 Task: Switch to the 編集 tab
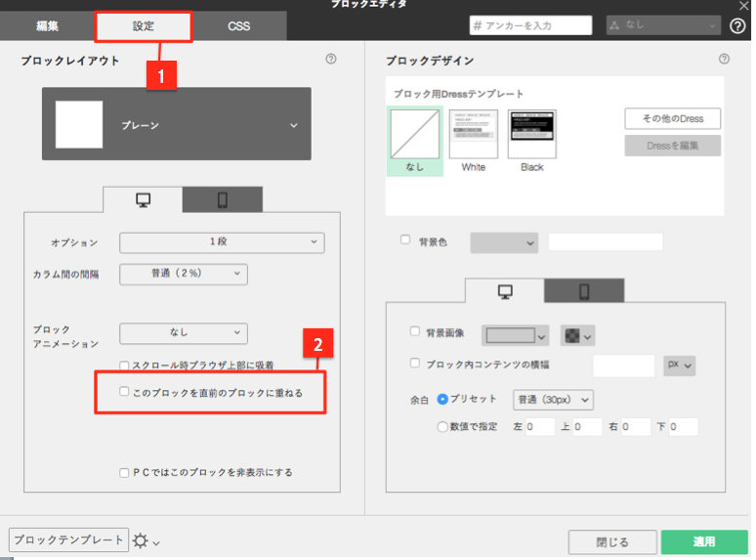click(47, 26)
